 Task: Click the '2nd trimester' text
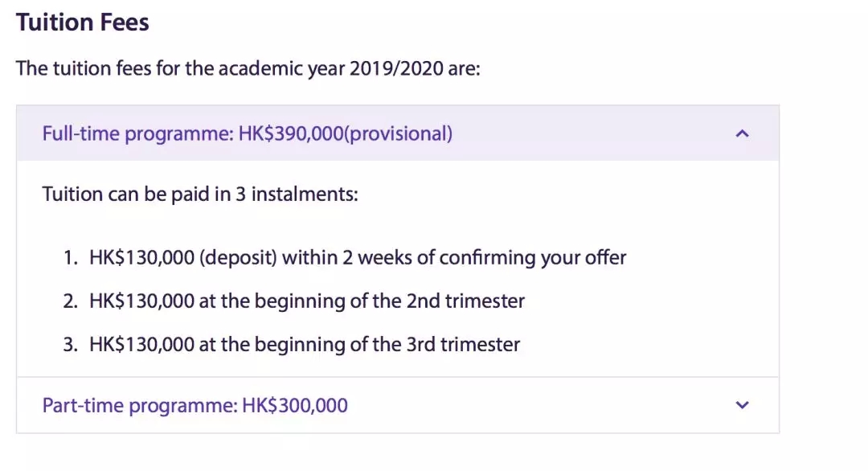[x=465, y=301]
